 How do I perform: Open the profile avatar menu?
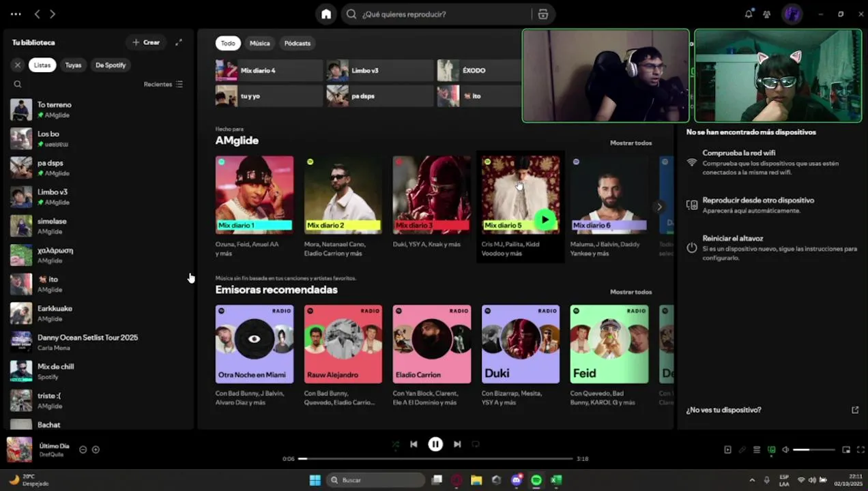point(792,14)
